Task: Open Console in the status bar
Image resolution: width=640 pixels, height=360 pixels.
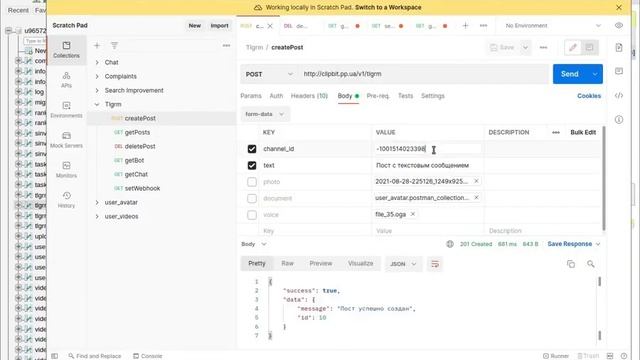Action: (147, 356)
